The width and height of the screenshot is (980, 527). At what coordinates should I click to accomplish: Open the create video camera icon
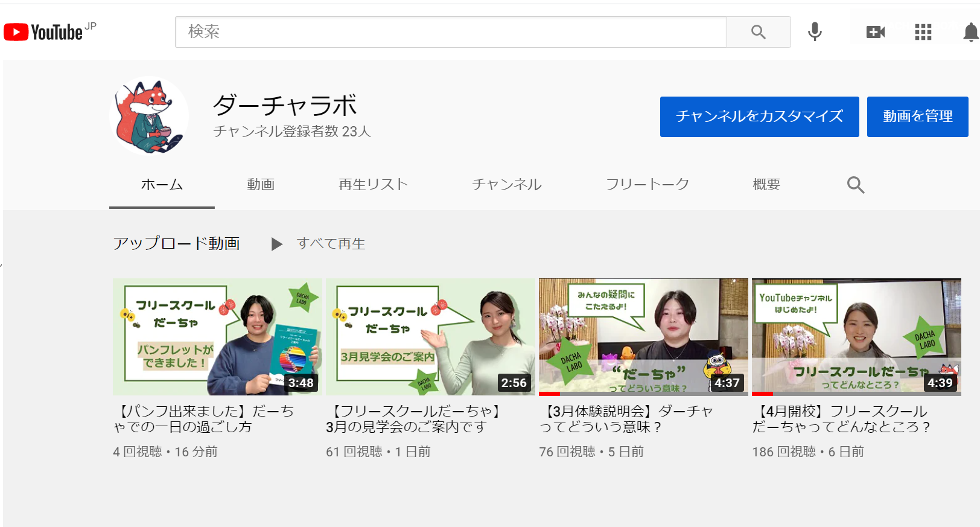coord(875,32)
